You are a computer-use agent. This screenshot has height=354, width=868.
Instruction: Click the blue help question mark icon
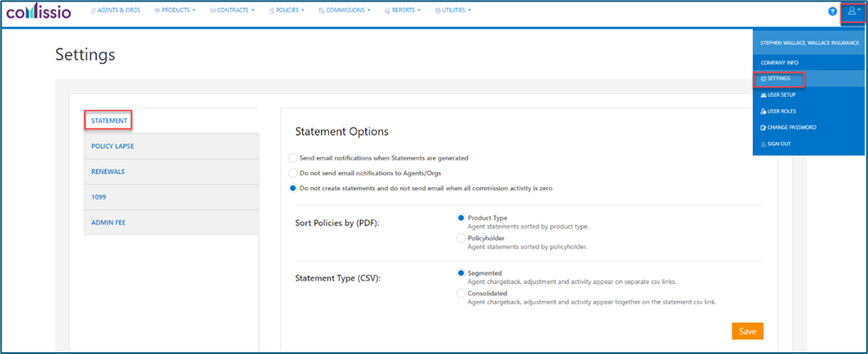click(x=832, y=11)
